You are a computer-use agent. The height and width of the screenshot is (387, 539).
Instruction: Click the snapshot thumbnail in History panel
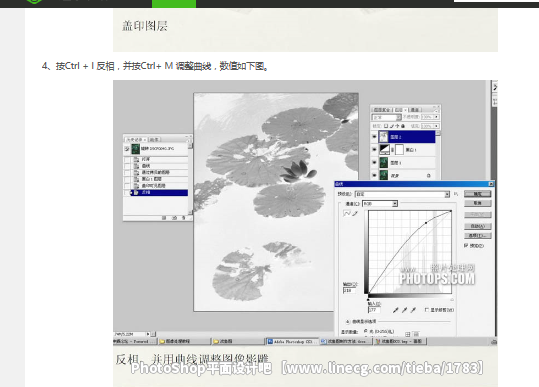135,149
